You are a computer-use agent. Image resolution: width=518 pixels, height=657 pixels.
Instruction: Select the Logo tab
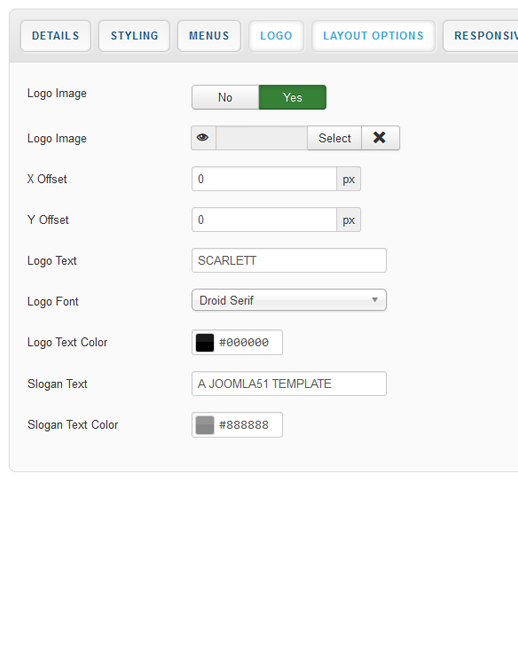coord(276,36)
